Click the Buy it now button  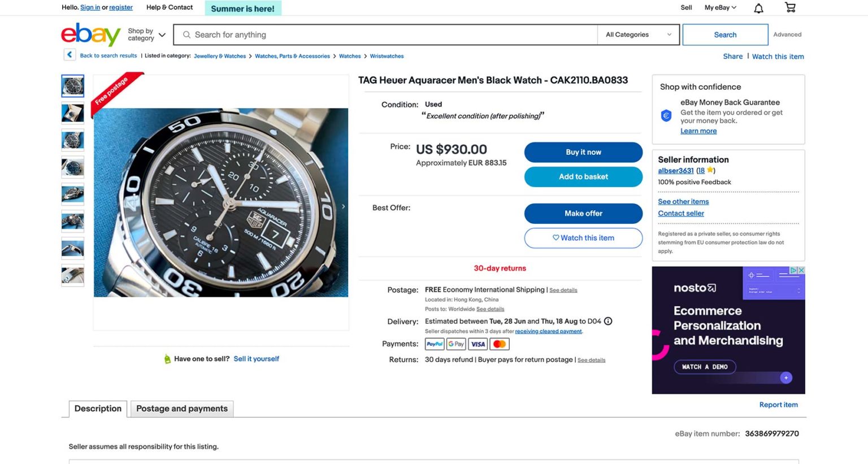(x=583, y=152)
